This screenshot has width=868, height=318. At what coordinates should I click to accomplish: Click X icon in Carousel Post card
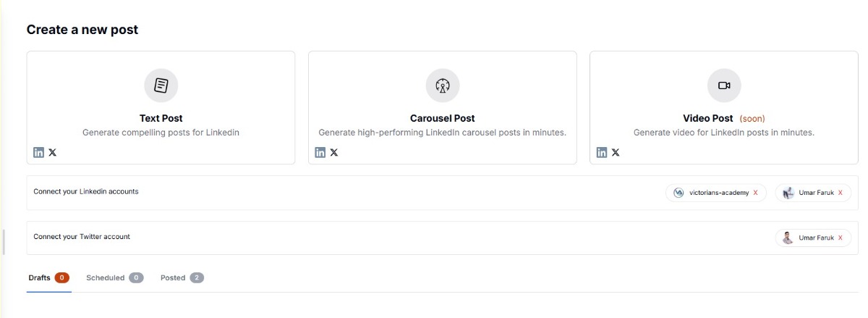click(333, 152)
